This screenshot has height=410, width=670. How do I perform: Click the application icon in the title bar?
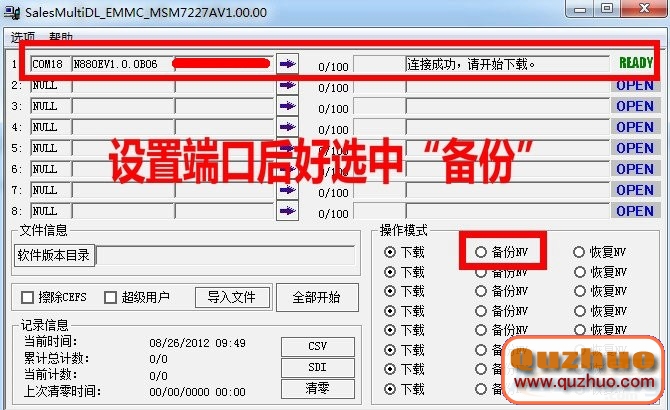pos(12,12)
